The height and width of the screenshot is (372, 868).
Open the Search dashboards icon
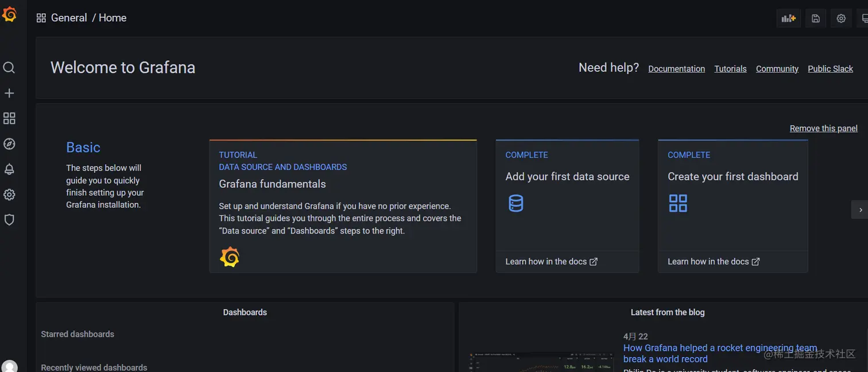pyautogui.click(x=9, y=68)
